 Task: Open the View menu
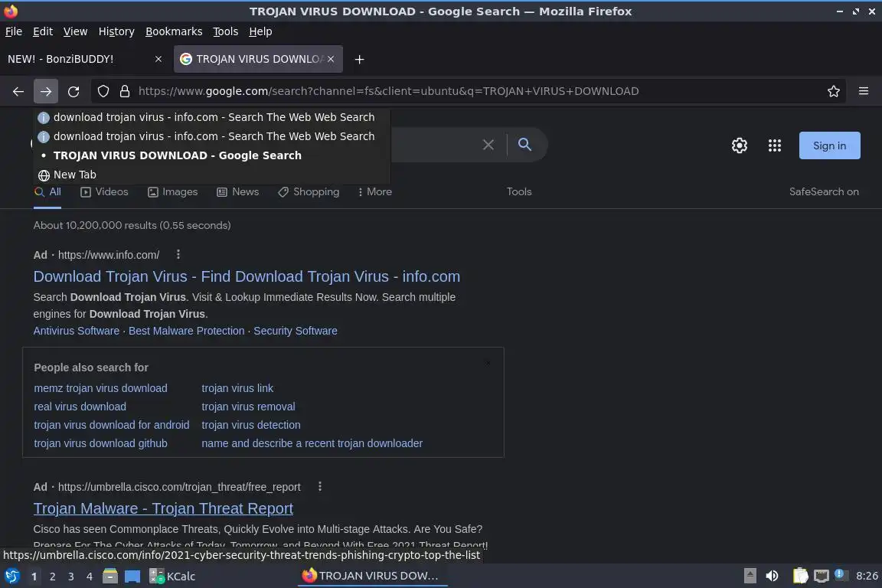point(75,31)
